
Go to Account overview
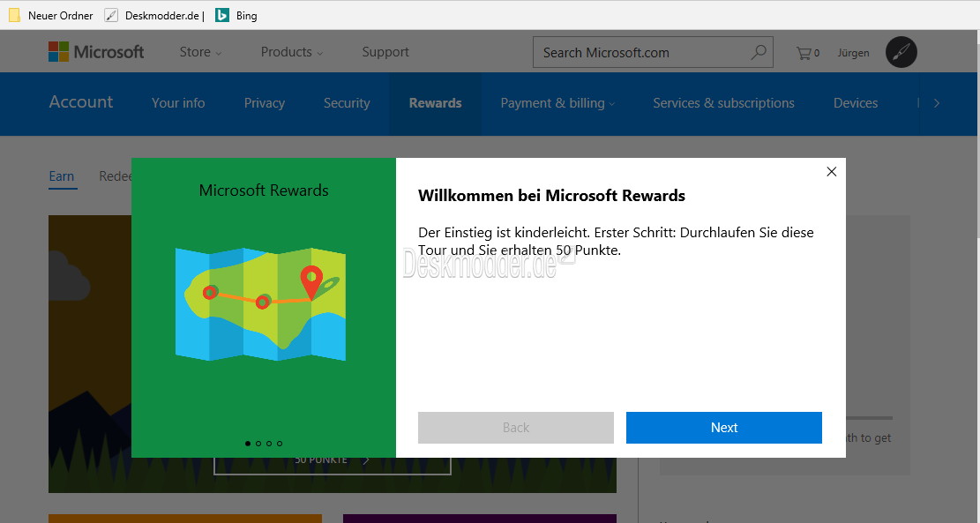point(81,101)
